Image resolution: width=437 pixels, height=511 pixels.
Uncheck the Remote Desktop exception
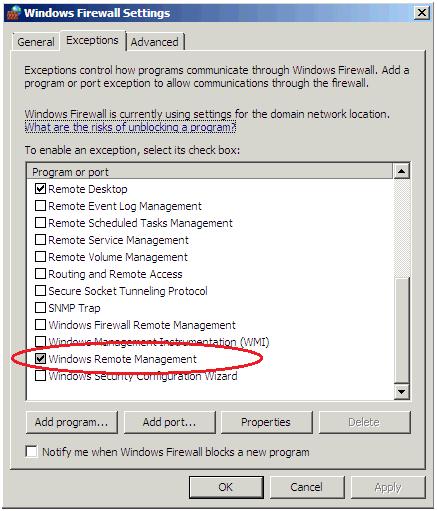pos(40,189)
